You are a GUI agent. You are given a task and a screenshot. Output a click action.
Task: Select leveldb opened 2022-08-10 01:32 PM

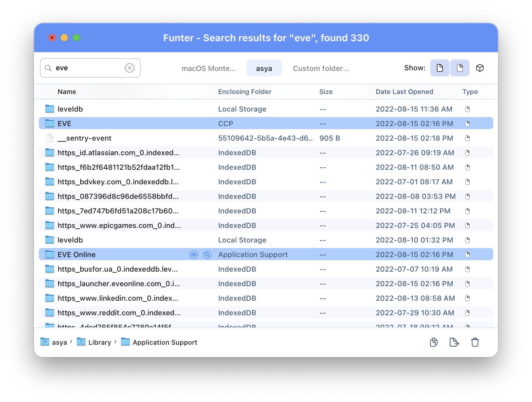point(266,240)
